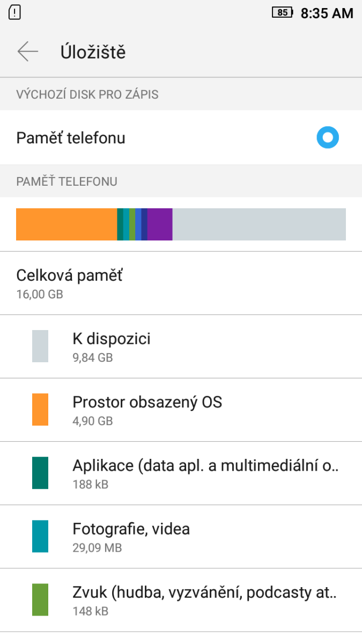This screenshot has width=362, height=644.
Task: Tap the grey K dispozici color square
Action: pos(40,346)
